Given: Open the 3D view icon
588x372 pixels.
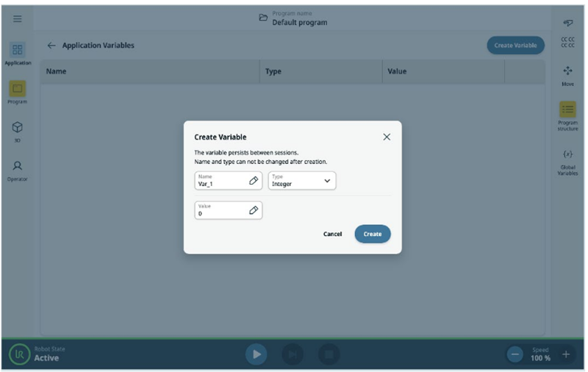Looking at the screenshot, I should [18, 129].
